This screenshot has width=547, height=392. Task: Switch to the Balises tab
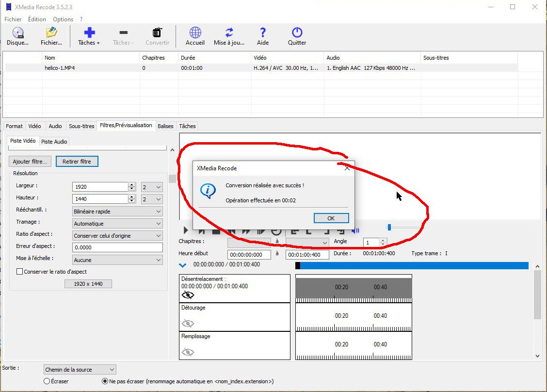click(165, 126)
